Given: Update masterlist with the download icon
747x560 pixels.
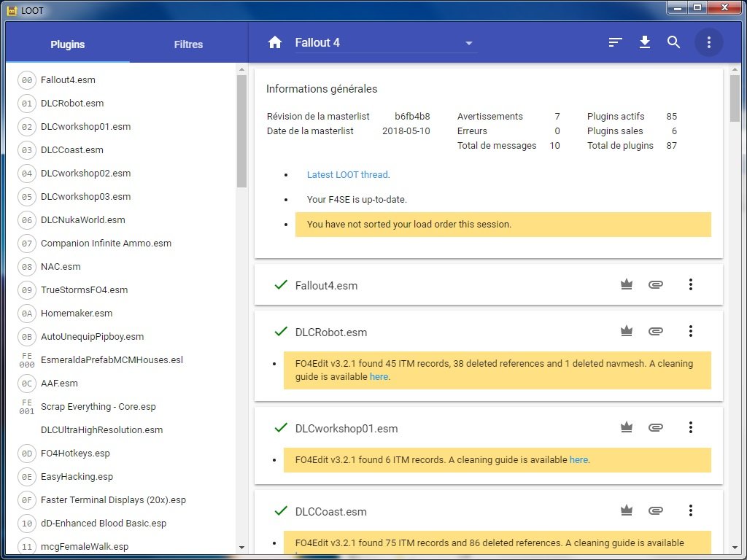Looking at the screenshot, I should click(645, 42).
